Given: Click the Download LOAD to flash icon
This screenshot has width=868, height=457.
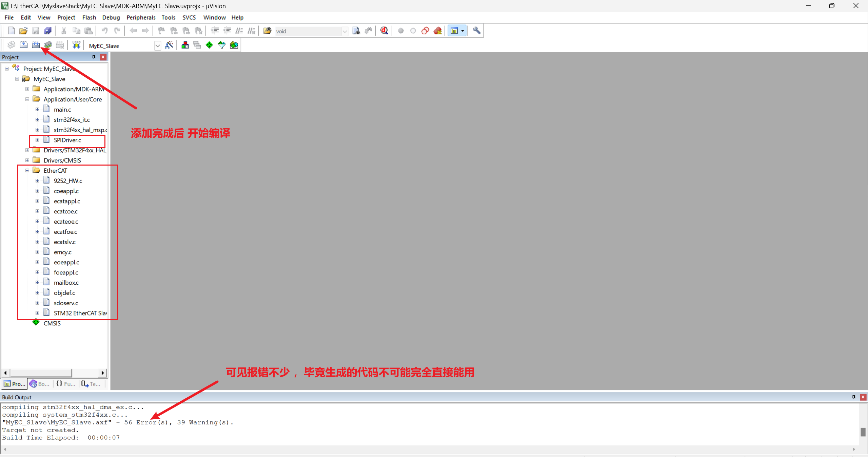Looking at the screenshot, I should pos(76,45).
